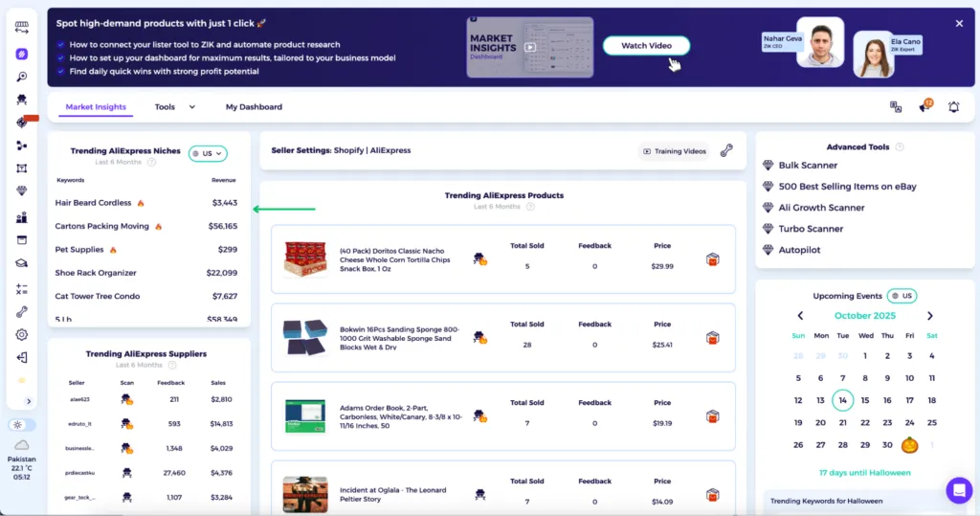980x516 pixels.
Task: Open the megaphone announcements icon with badge
Action: [925, 105]
